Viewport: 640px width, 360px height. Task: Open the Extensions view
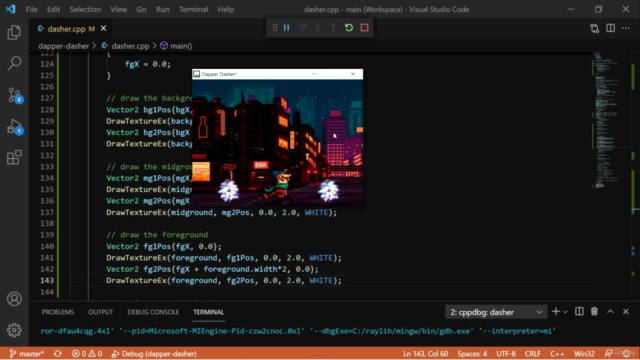tap(14, 157)
